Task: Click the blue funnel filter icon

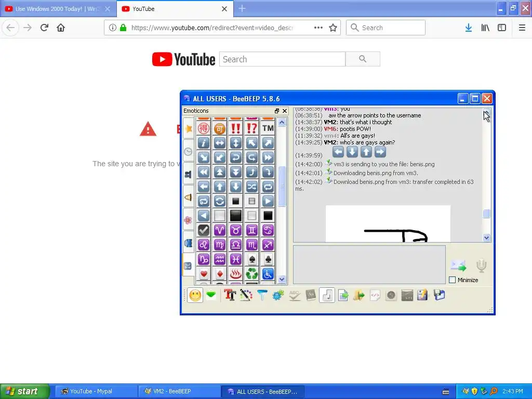Action: 262,295
